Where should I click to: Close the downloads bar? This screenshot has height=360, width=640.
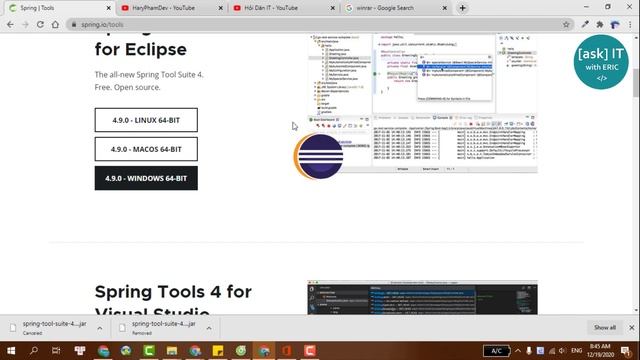click(x=631, y=327)
